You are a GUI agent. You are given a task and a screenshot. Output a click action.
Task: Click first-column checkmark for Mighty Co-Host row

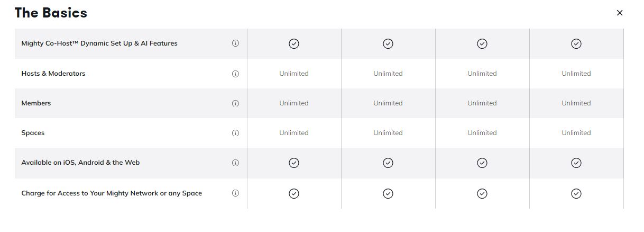coord(294,43)
